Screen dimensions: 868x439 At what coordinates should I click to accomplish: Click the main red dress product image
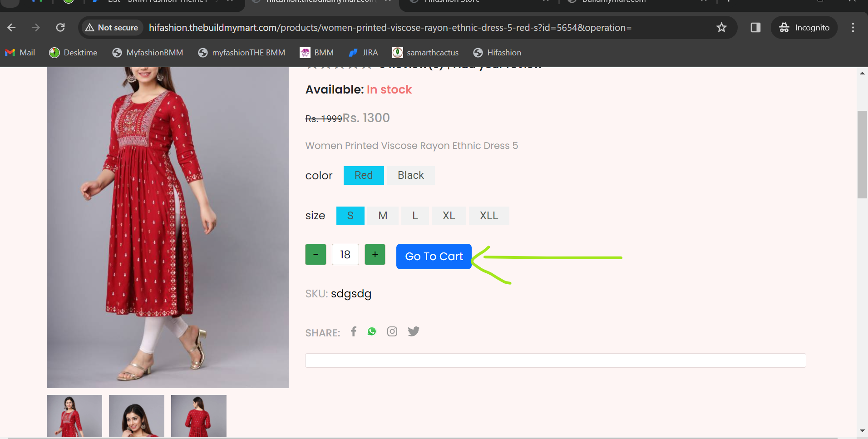[168, 227]
